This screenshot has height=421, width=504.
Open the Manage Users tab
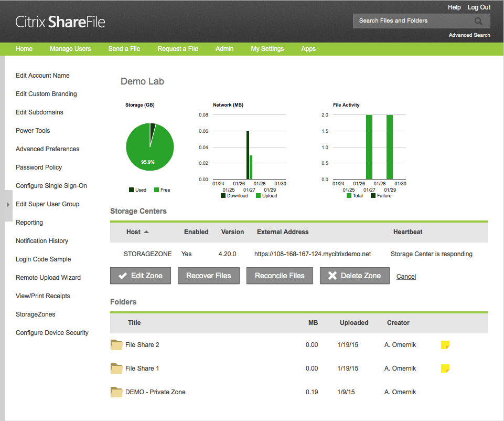point(70,49)
